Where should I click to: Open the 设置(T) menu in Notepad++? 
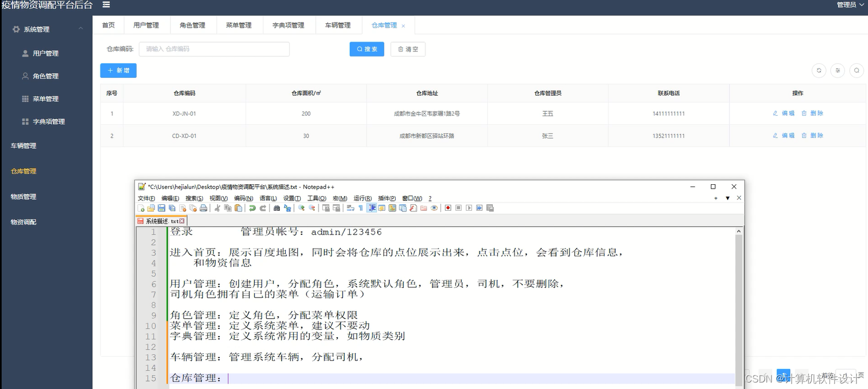tap(292, 198)
